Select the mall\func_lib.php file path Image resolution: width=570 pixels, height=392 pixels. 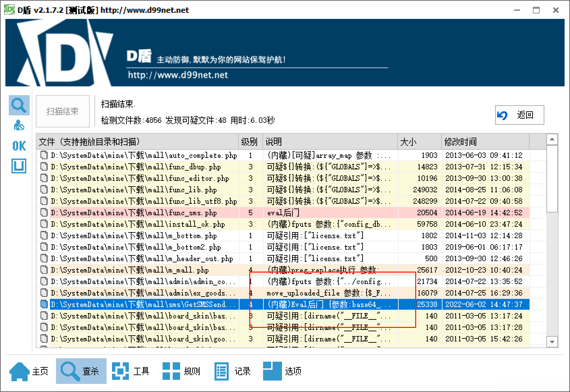click(x=134, y=190)
